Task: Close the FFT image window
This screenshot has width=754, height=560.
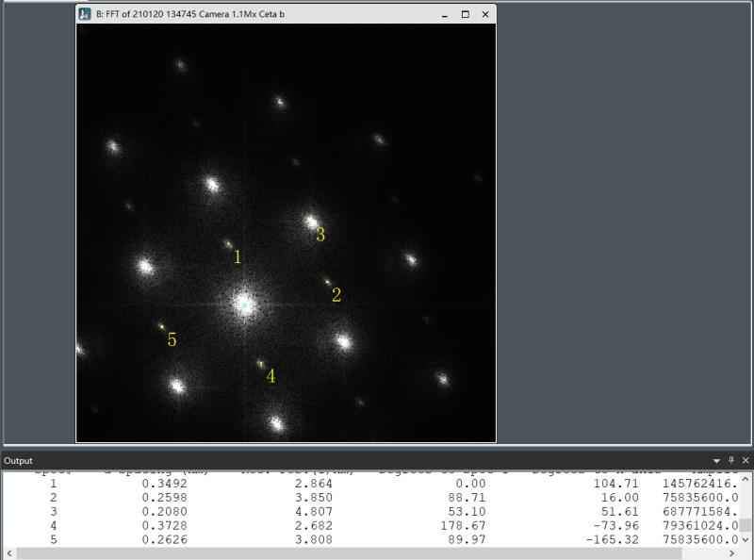Action: coord(485,14)
